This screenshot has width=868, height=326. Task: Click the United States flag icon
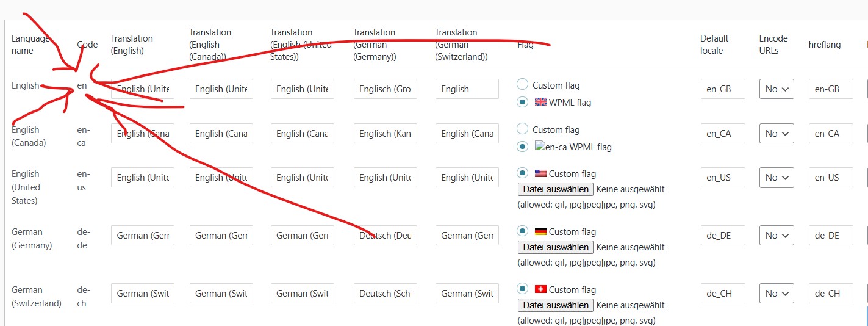click(540, 173)
